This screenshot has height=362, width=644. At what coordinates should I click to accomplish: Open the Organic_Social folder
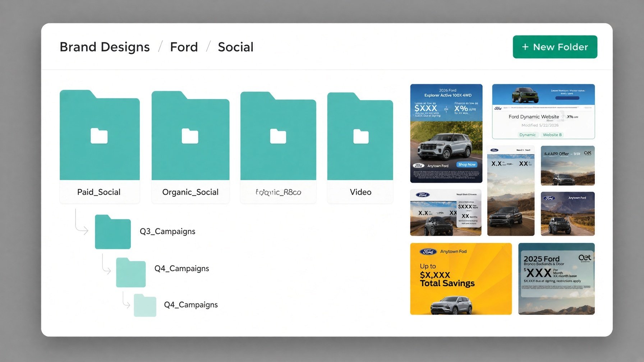[190, 147]
